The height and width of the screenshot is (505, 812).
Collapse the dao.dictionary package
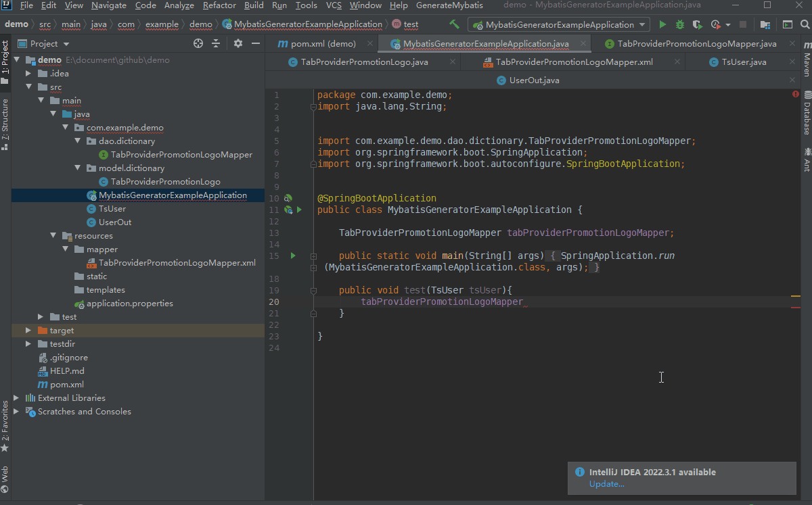pos(78,141)
